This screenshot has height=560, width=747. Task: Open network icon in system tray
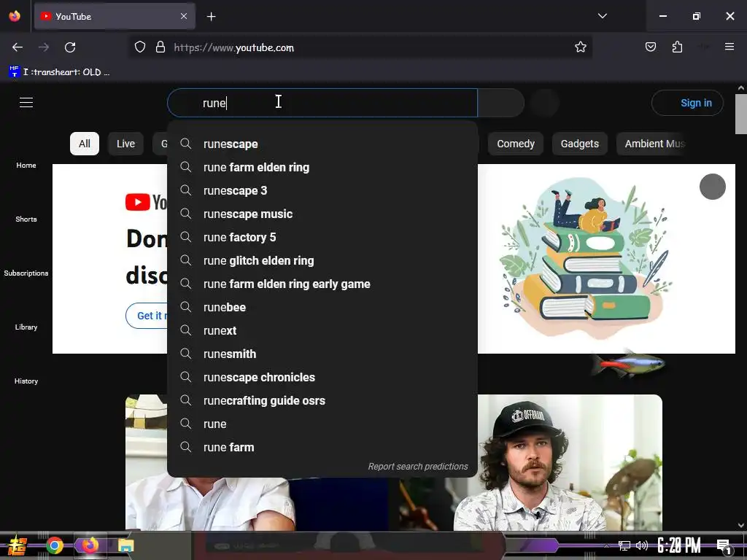coord(624,545)
